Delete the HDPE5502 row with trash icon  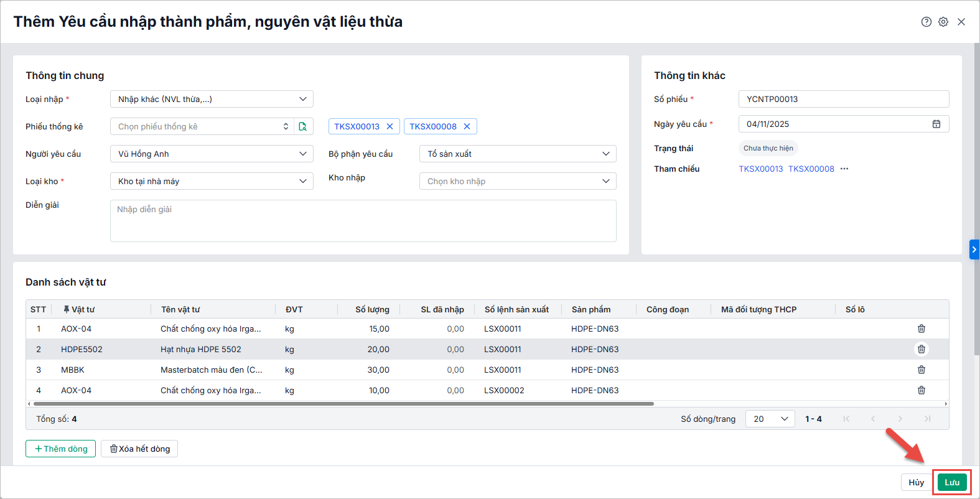pos(922,349)
